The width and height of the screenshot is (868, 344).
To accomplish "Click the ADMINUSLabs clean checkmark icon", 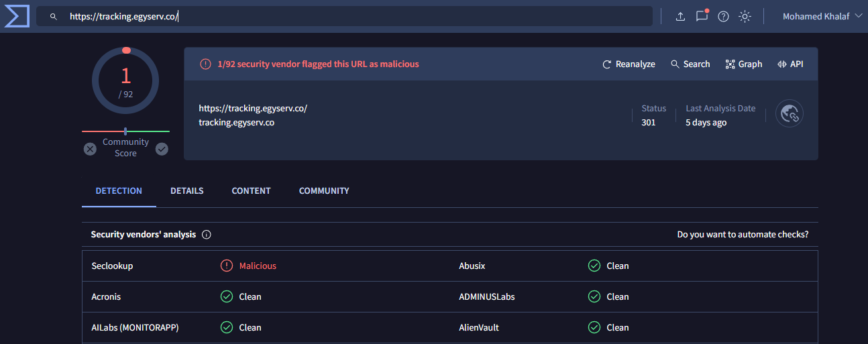I will [594, 296].
